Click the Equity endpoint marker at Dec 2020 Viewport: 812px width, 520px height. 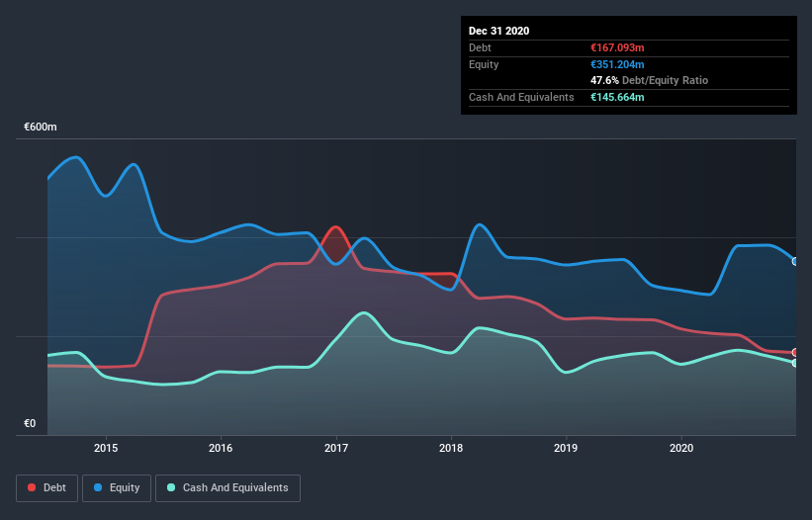tap(795, 262)
